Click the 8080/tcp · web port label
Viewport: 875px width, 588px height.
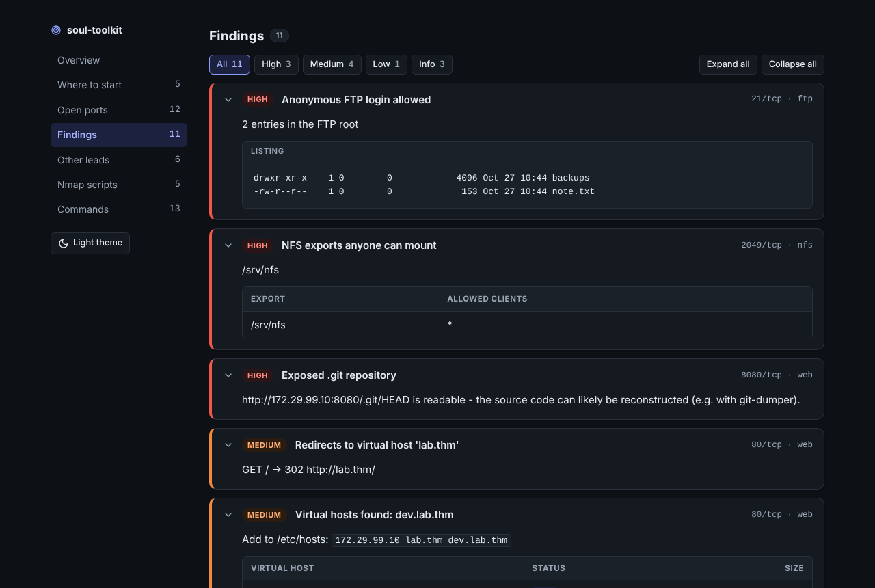[777, 375]
